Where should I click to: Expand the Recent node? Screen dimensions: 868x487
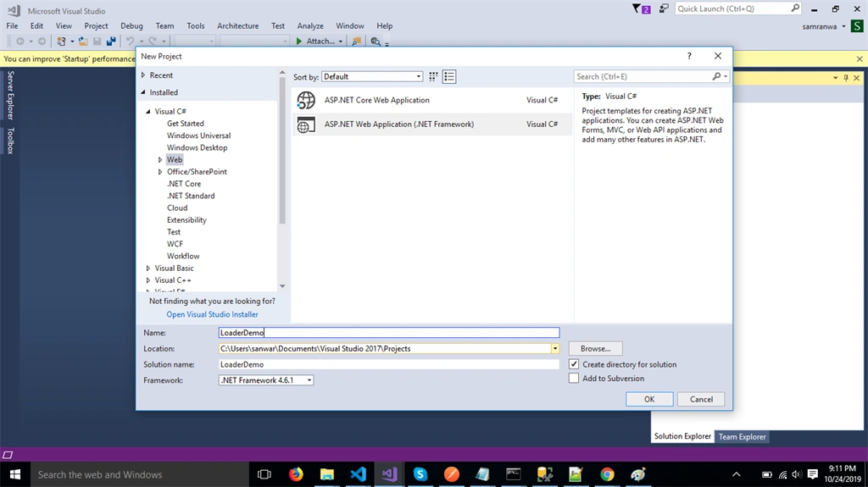coord(143,75)
